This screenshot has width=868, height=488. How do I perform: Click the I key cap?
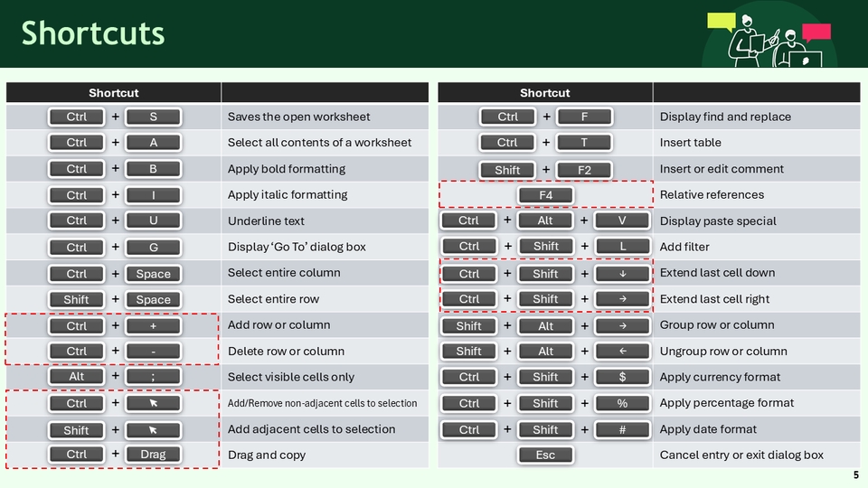(154, 195)
